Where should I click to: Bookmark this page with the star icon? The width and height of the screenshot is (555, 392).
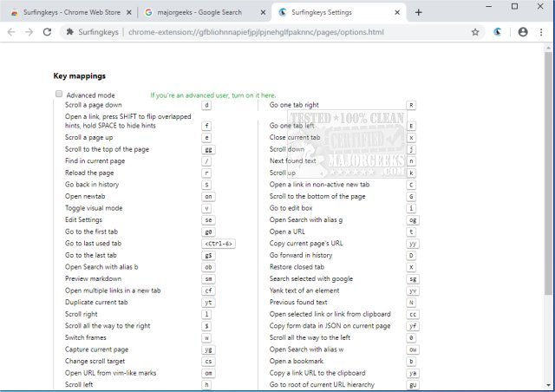coord(475,31)
